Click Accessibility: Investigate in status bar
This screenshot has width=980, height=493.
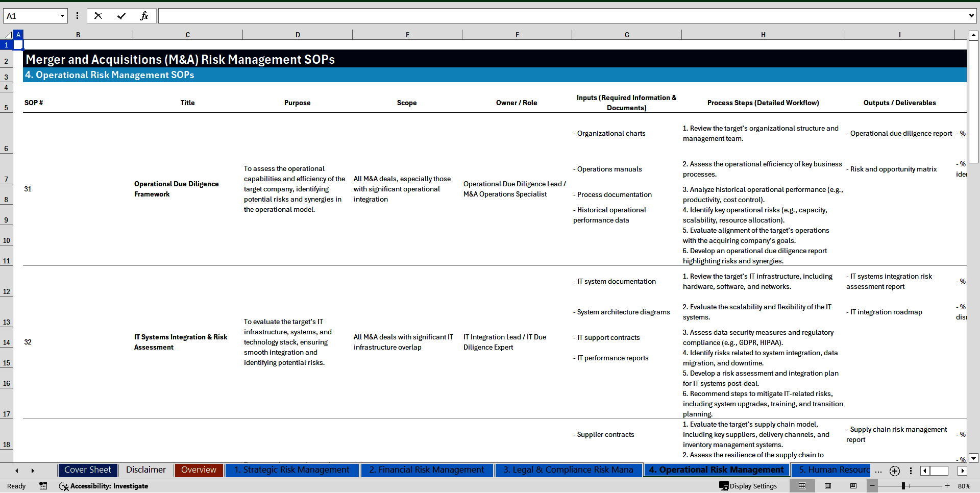coord(105,486)
